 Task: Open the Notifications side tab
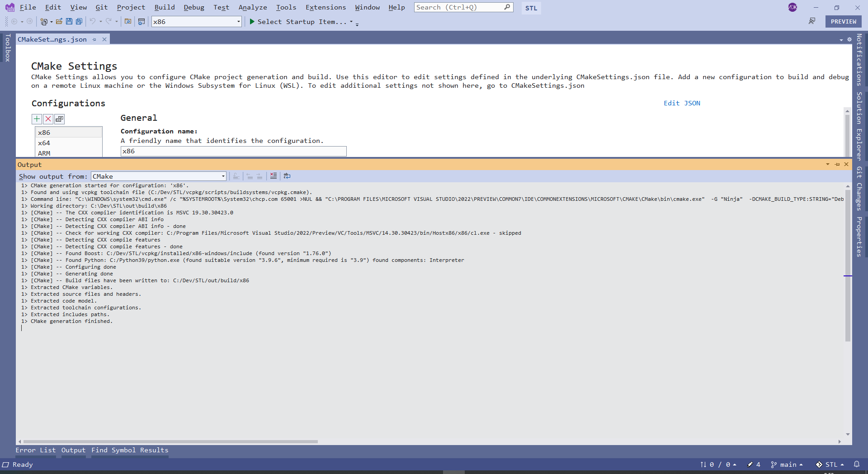859,60
